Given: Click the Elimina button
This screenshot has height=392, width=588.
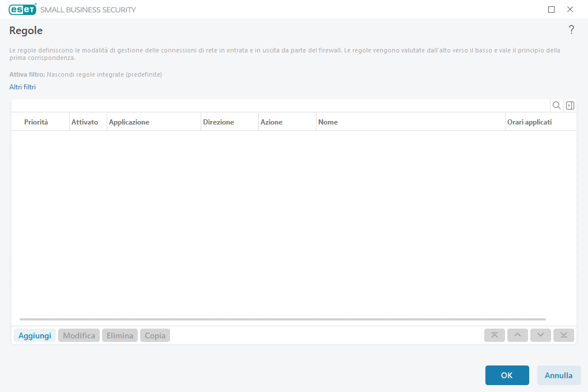Looking at the screenshot, I should click(x=119, y=335).
